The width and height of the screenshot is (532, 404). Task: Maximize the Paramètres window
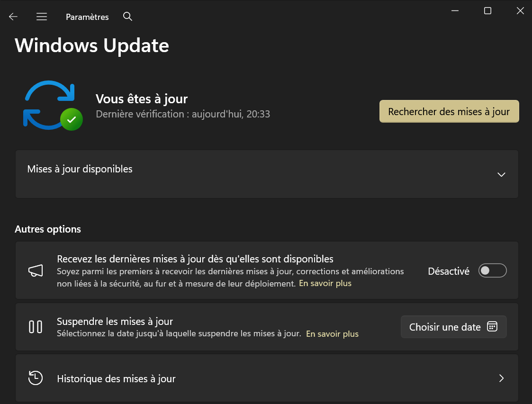pyautogui.click(x=487, y=11)
